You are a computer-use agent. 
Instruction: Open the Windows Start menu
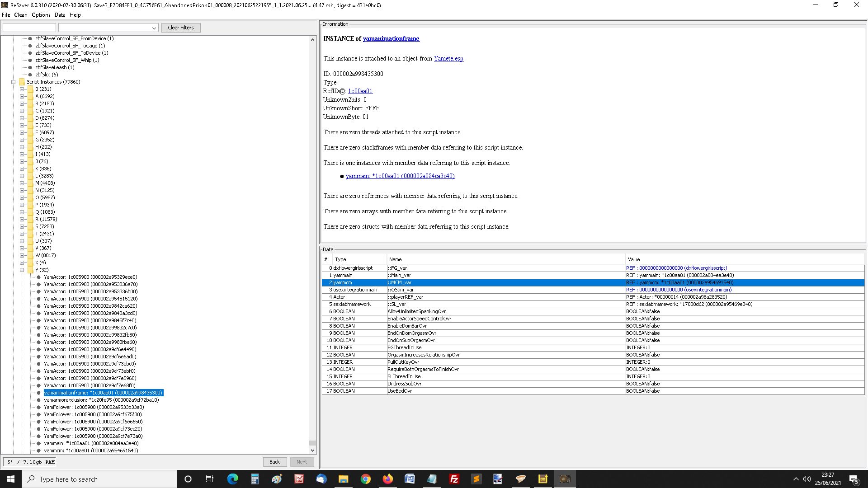(x=11, y=479)
